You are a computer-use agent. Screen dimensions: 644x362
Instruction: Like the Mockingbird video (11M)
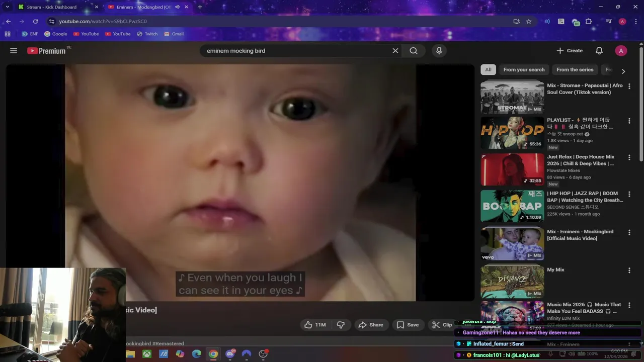tap(315, 325)
